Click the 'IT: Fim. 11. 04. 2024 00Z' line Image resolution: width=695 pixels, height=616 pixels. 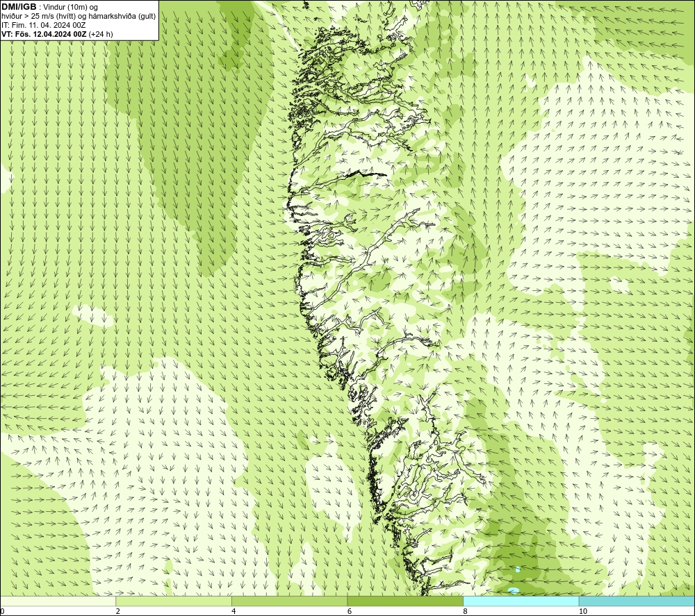tap(43, 25)
